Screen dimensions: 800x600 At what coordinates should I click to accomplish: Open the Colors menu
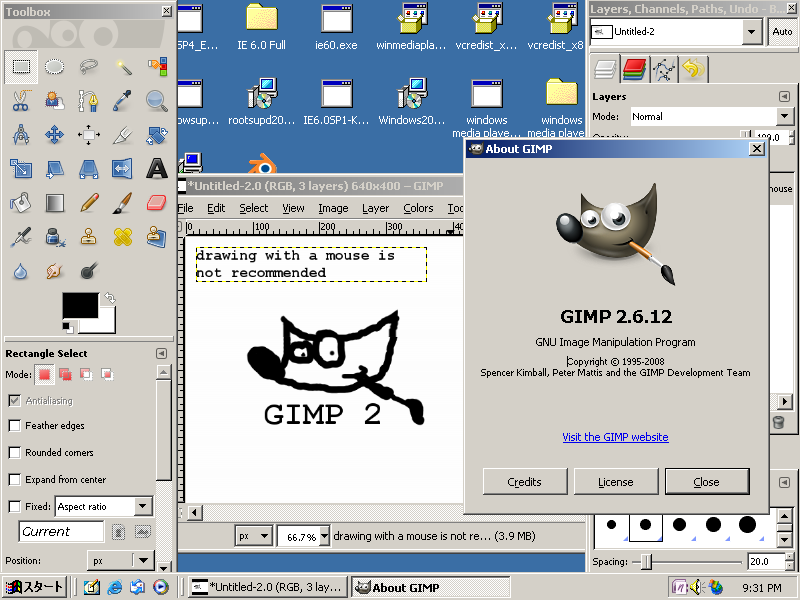click(x=418, y=208)
